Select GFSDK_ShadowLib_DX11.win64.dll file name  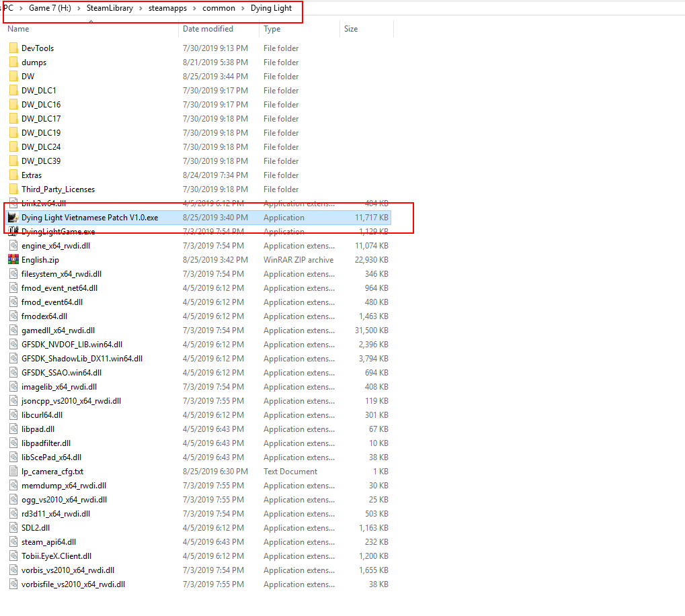tap(82, 359)
